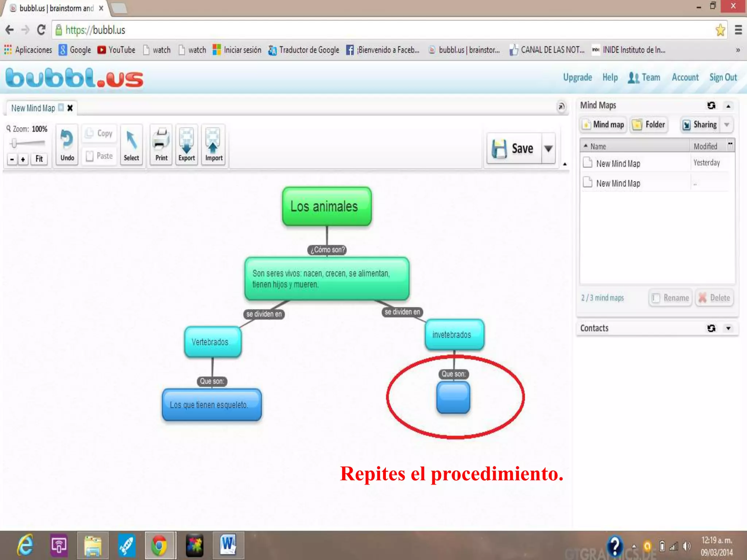The image size is (747, 560).
Task: Select the Vertebrados bubble
Action: tap(213, 342)
